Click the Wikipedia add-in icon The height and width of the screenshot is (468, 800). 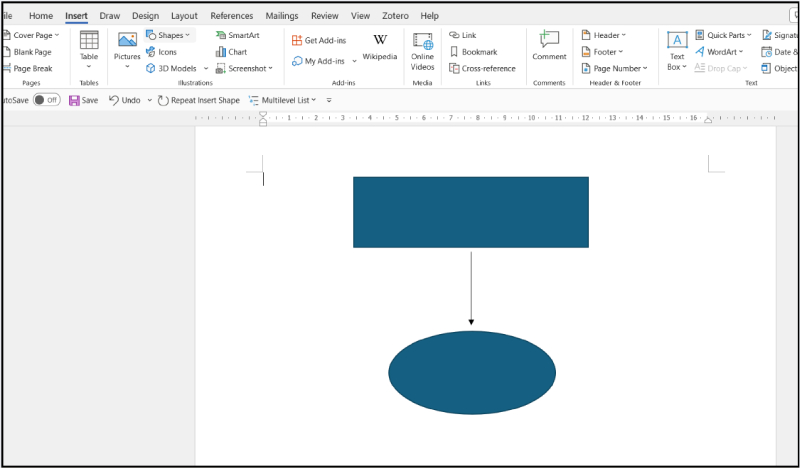(x=380, y=40)
